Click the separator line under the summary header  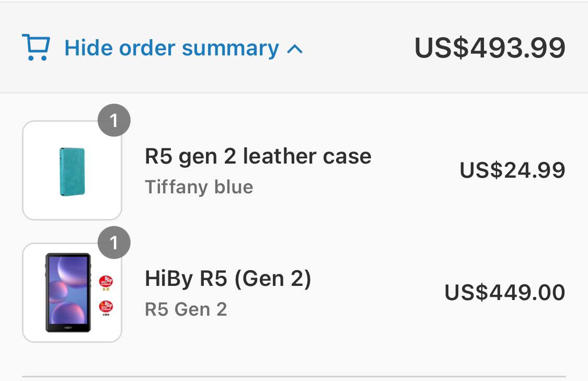294,93
